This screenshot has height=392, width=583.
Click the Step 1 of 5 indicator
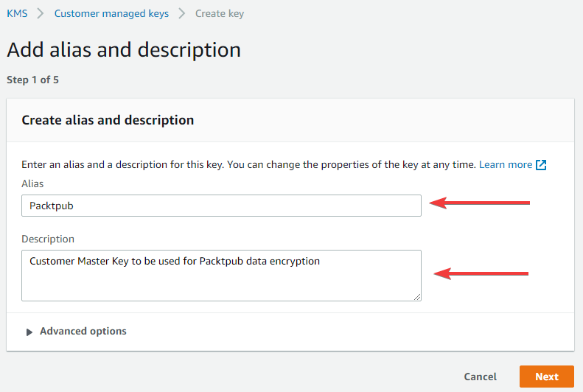[x=32, y=80]
